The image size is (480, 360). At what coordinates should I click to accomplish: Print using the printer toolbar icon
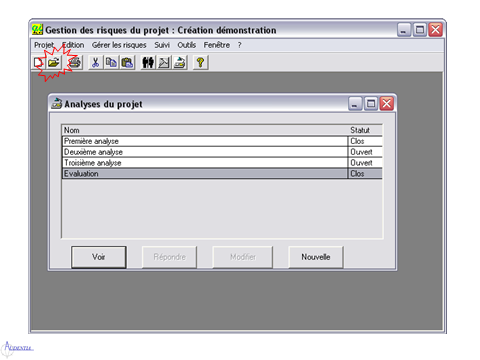coord(75,62)
